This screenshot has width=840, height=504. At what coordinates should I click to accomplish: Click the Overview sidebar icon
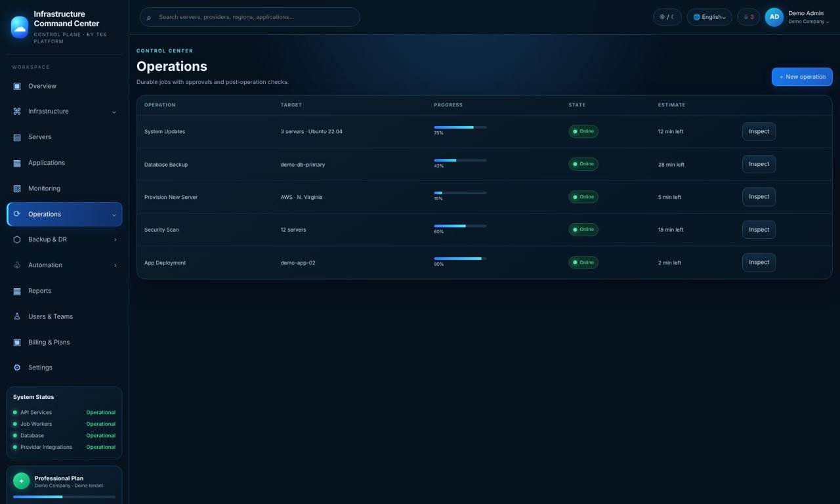17,86
